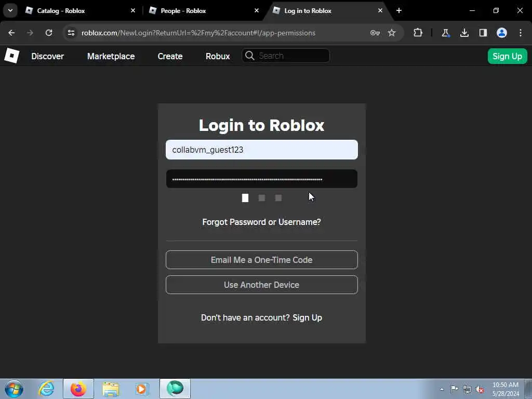Bookmark this page with the star
532x399 pixels.
click(392, 33)
